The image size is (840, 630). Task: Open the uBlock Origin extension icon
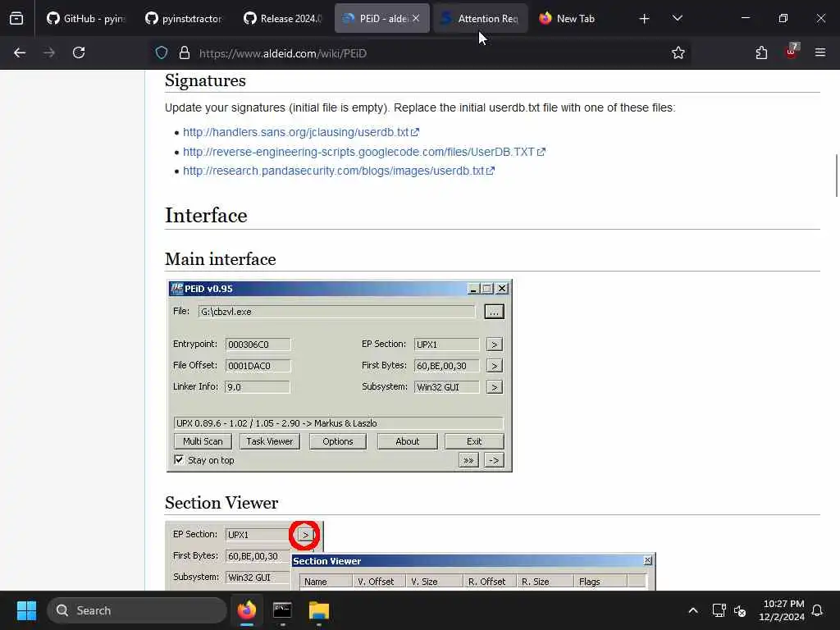click(x=792, y=52)
